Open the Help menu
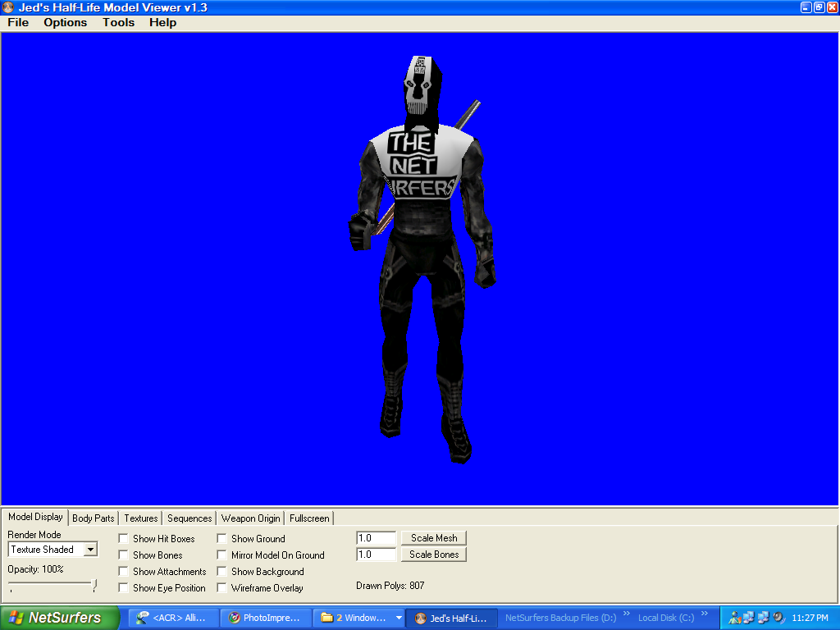Viewport: 840px width, 630px height. pyautogui.click(x=163, y=22)
